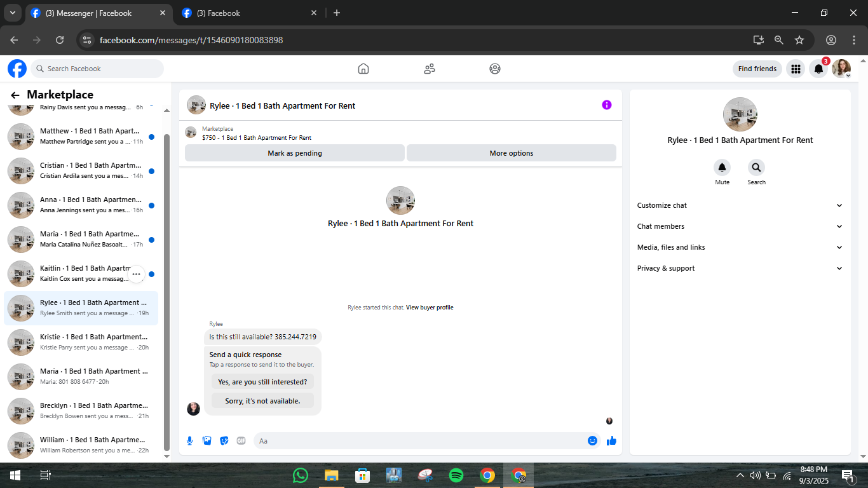
Task: Open the Windows notification center icon
Action: click(x=847, y=475)
